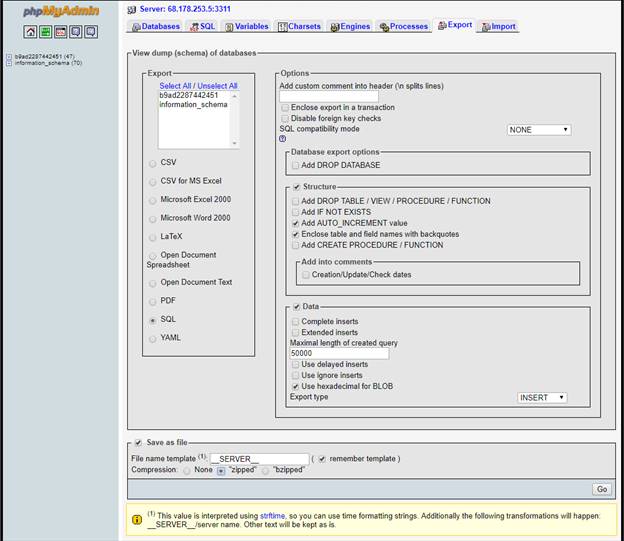
Task: Check Add DROP DATABASE
Action: [295, 165]
